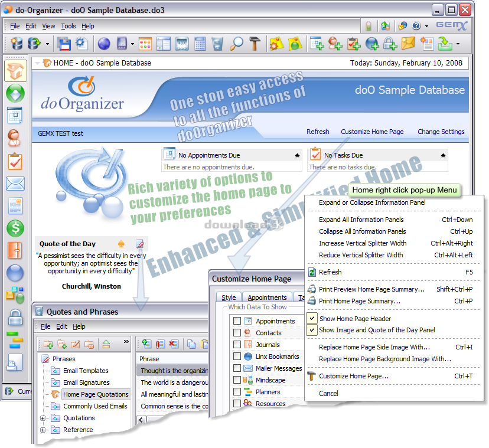The height and width of the screenshot is (448, 489).
Task: Click the add password lock toolbar icon
Action: pyautogui.click(x=390, y=44)
